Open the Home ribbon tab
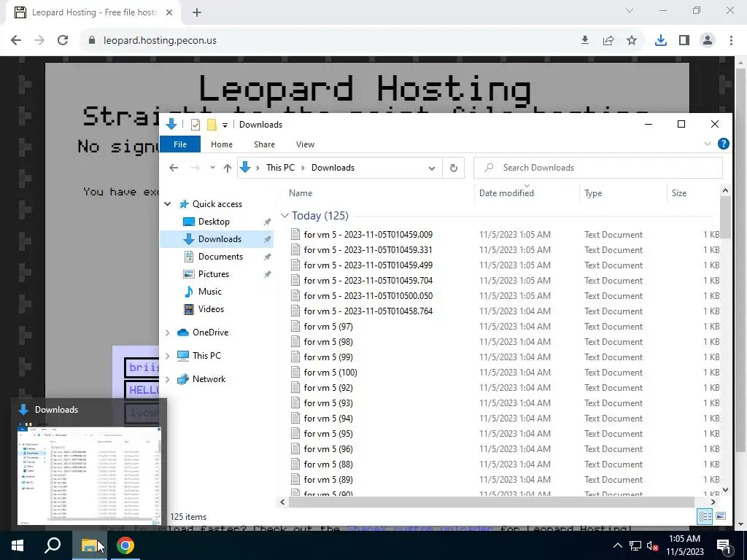747x560 pixels. (222, 144)
